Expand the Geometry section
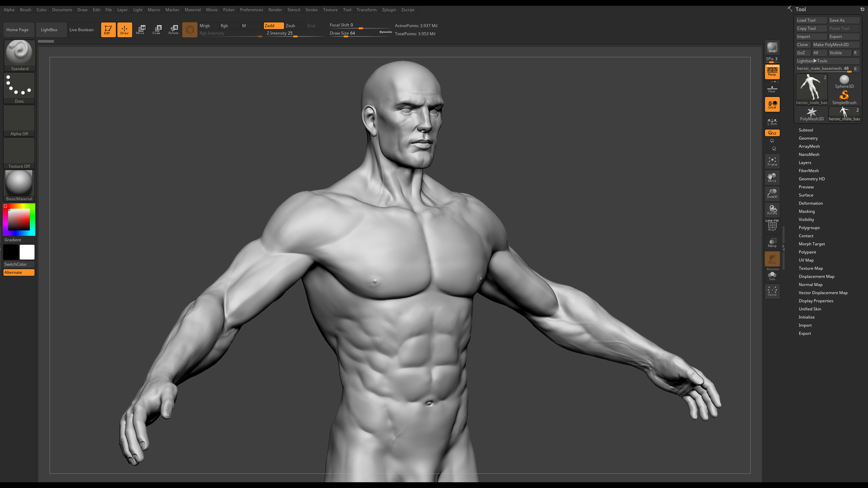The width and height of the screenshot is (868, 488). click(808, 138)
